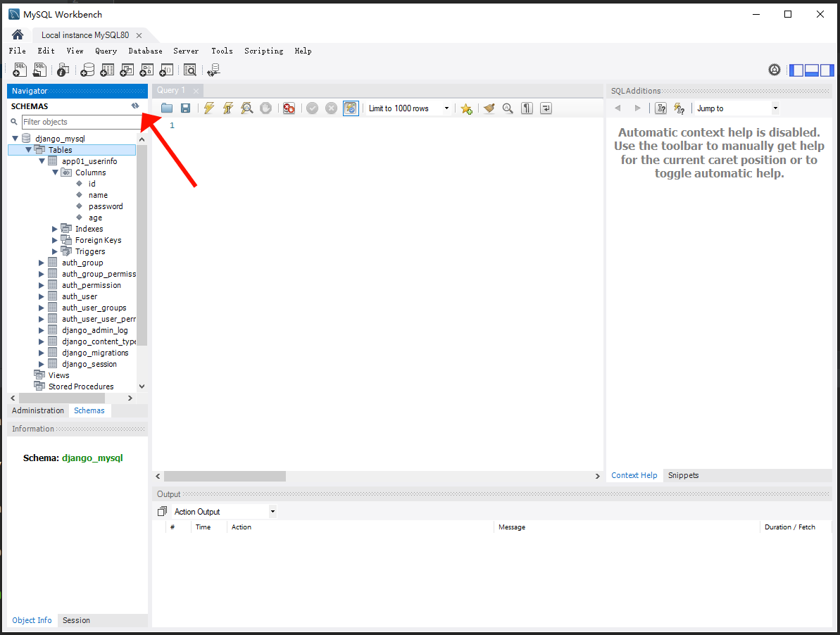
Task: Create a new view icon
Action: (127, 70)
